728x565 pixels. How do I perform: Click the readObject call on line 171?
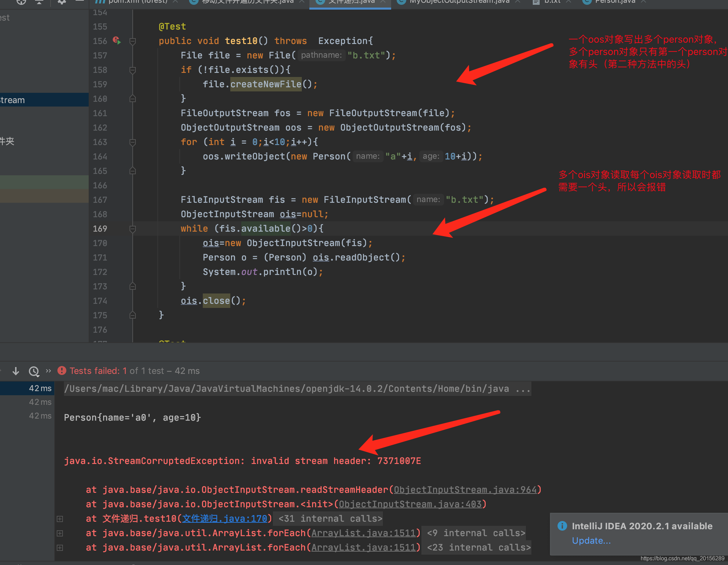click(362, 257)
